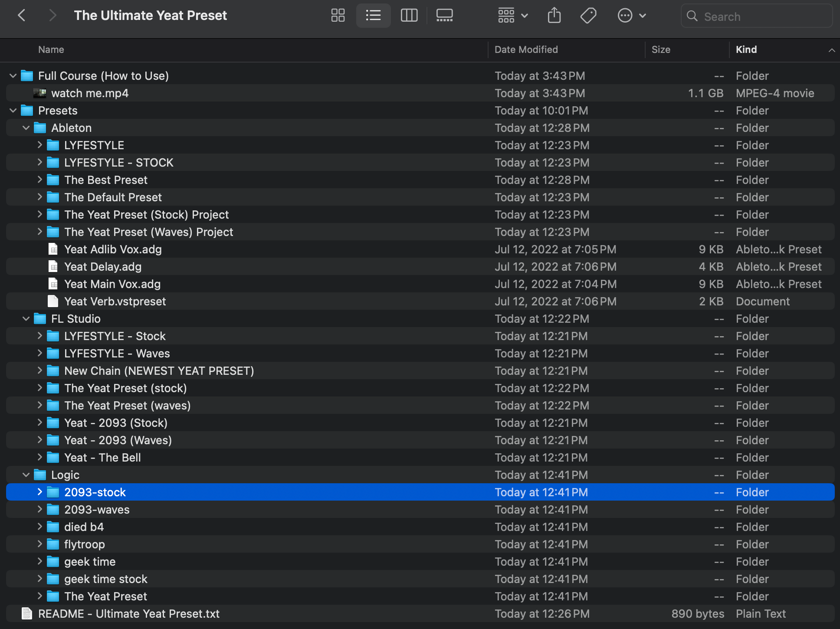The width and height of the screenshot is (840, 629).
Task: Click the watch me.mp4 file thumbnail
Action: click(40, 93)
